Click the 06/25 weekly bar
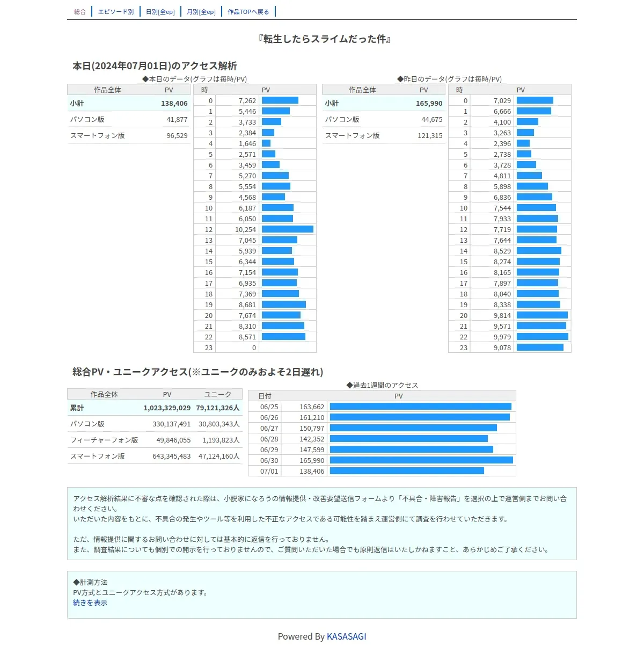644x645 pixels. click(421, 407)
